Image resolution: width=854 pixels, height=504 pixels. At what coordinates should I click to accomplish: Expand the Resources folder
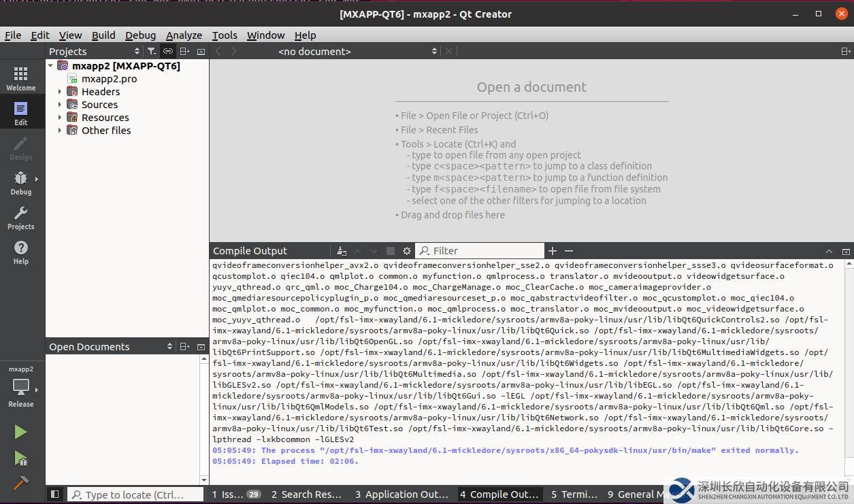[x=60, y=118]
